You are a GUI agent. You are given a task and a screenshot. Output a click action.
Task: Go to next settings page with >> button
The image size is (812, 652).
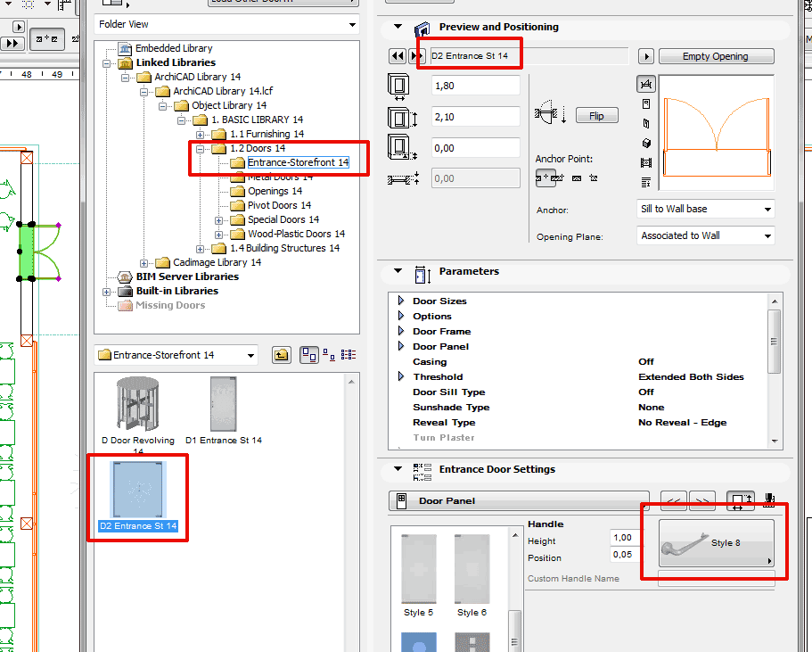coord(702,500)
